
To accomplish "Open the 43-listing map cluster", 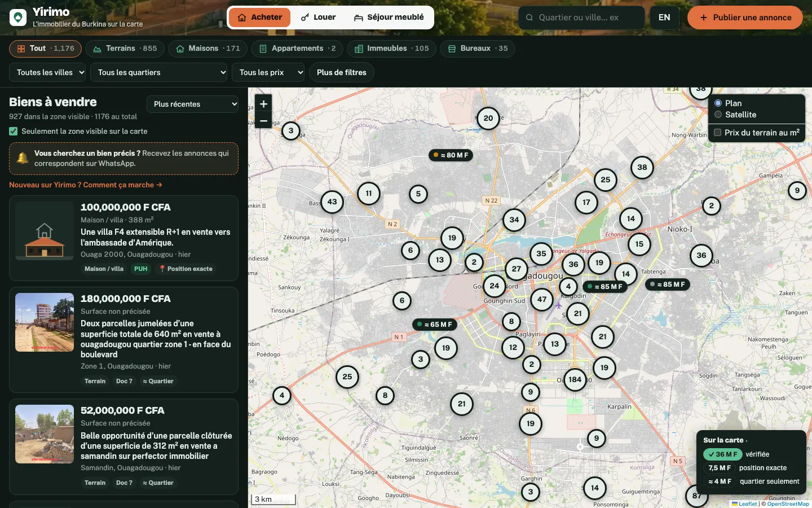I will 332,202.
